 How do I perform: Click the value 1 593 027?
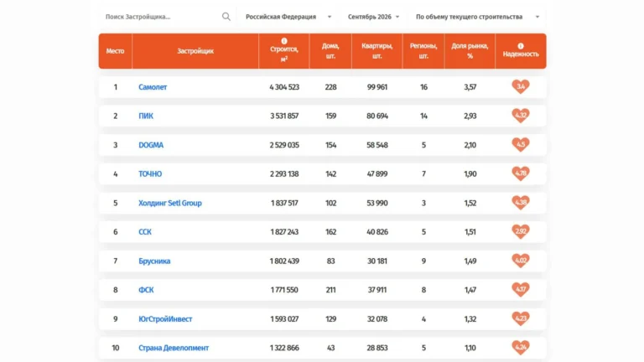pyautogui.click(x=284, y=319)
